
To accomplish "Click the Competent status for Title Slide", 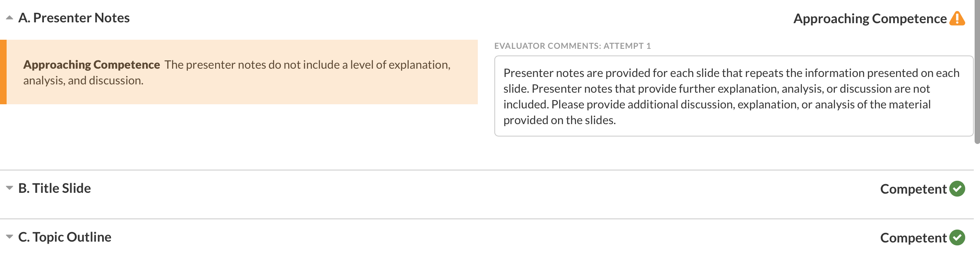I will 913,189.
